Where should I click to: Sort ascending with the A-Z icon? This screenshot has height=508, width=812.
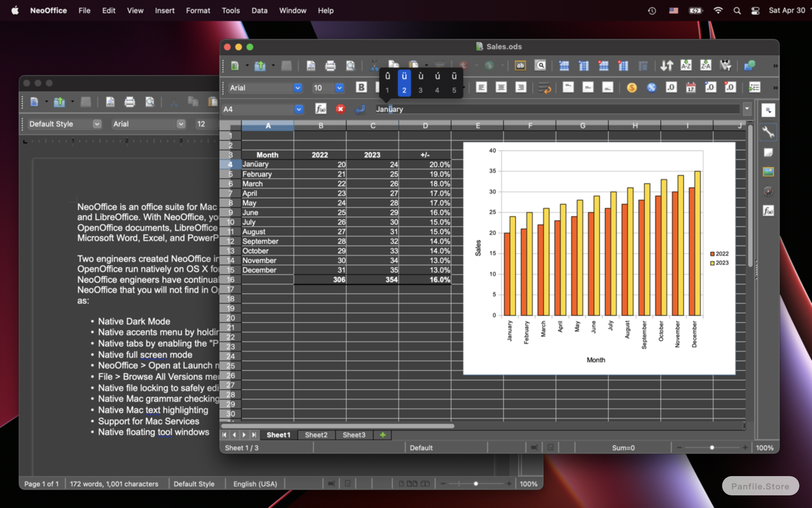[x=686, y=65]
